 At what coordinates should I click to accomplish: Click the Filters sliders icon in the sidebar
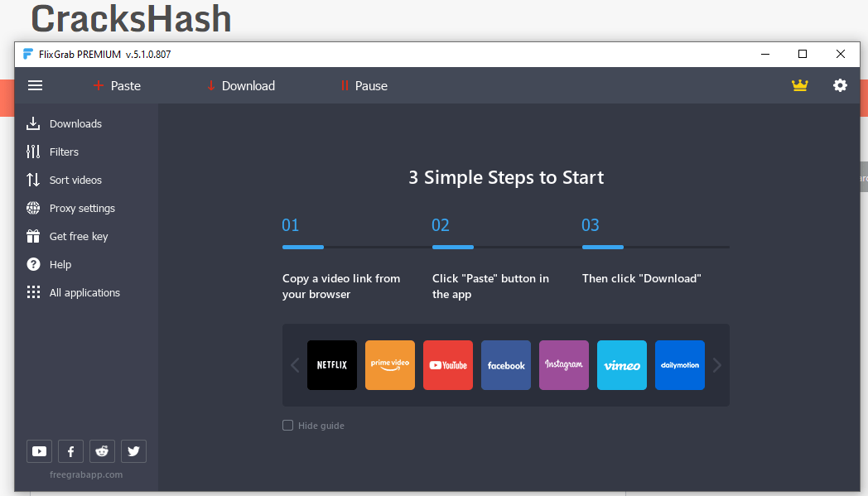[33, 152]
